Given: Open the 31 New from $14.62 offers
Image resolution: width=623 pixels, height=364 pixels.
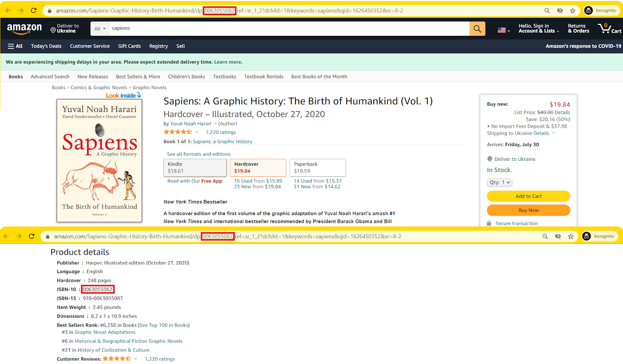Looking at the screenshot, I should coord(317,187).
